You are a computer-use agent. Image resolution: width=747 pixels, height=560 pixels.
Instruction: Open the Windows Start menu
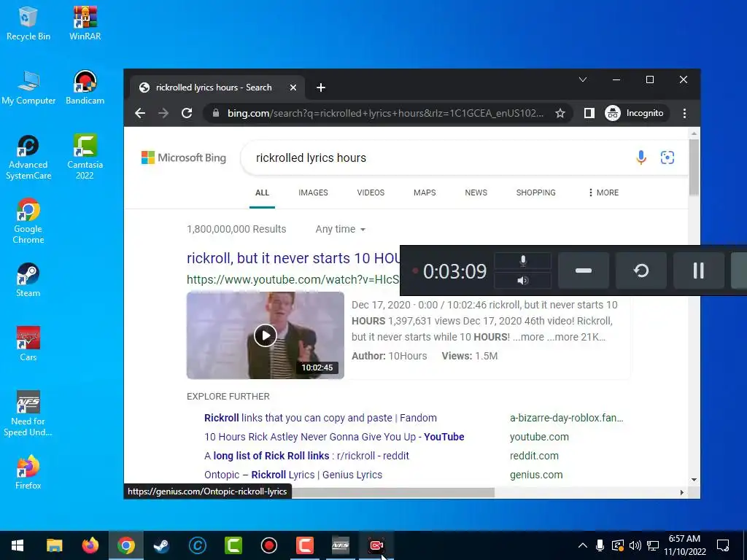pos(18,545)
